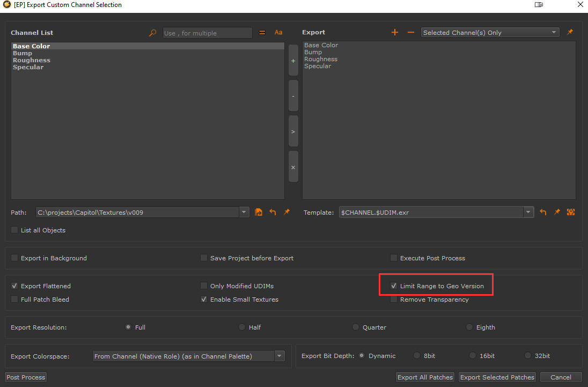Click the orange minus icon beside Export
Image resolution: width=588 pixels, height=387 pixels.
point(411,33)
